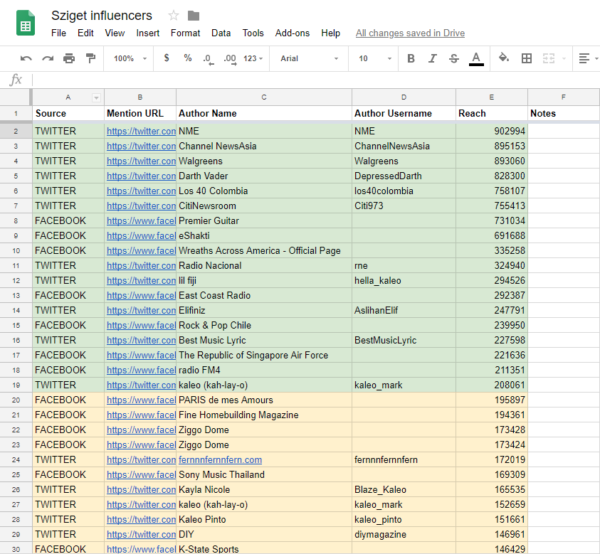This screenshot has height=554, width=600.
Task: Open the text color picker
Action: 476,59
